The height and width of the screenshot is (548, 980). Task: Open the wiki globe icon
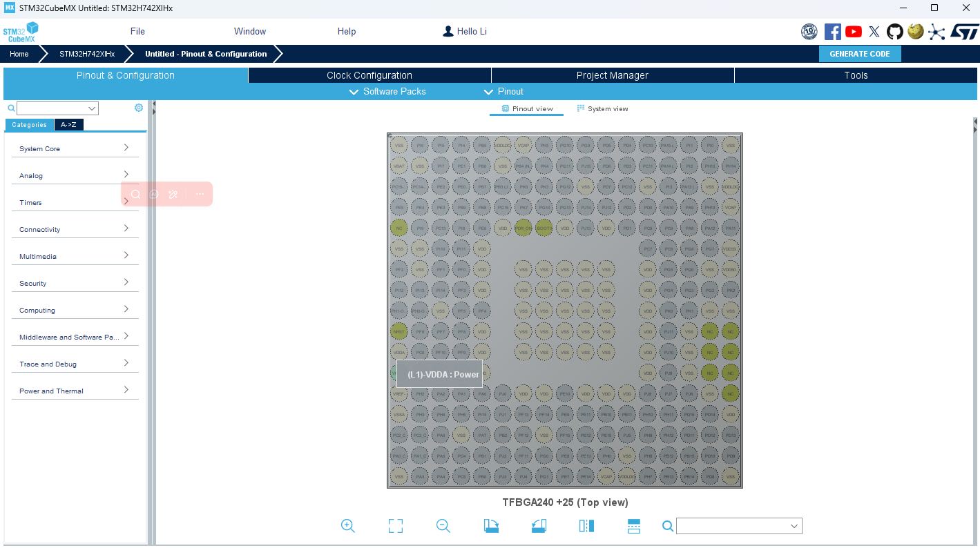(x=916, y=31)
